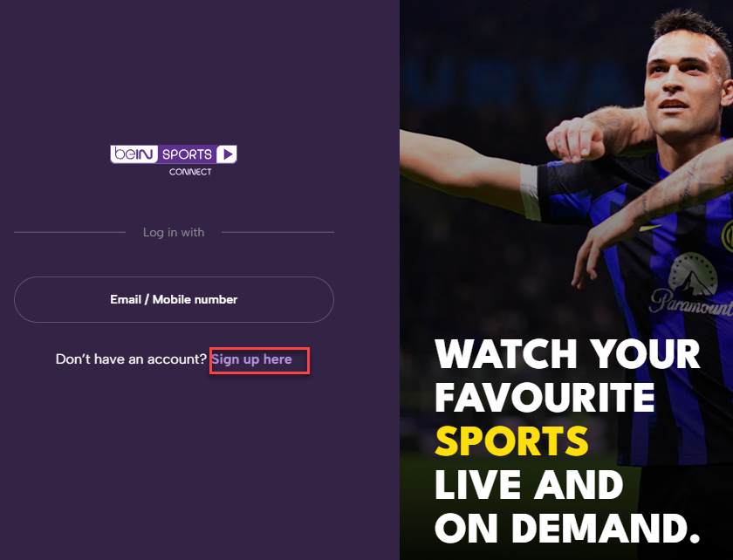733x560 pixels.
Task: Click the player's face in banner
Action: [x=683, y=84]
